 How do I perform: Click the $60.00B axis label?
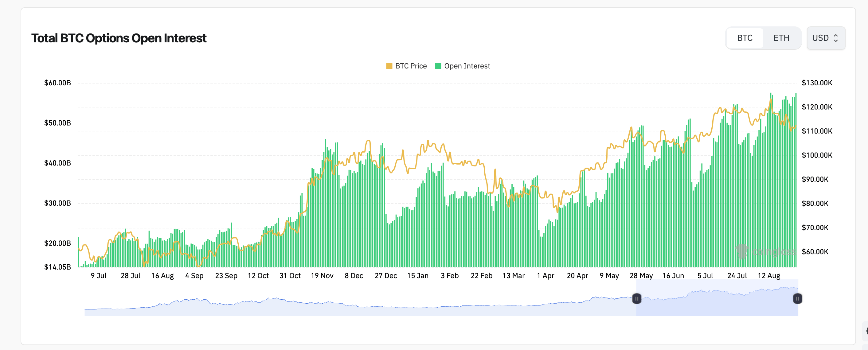[58, 83]
